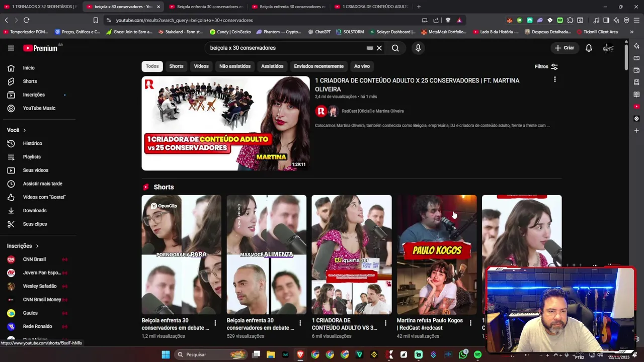The image size is (644, 362).
Task: Open the account avatar menu
Action: 608,48
